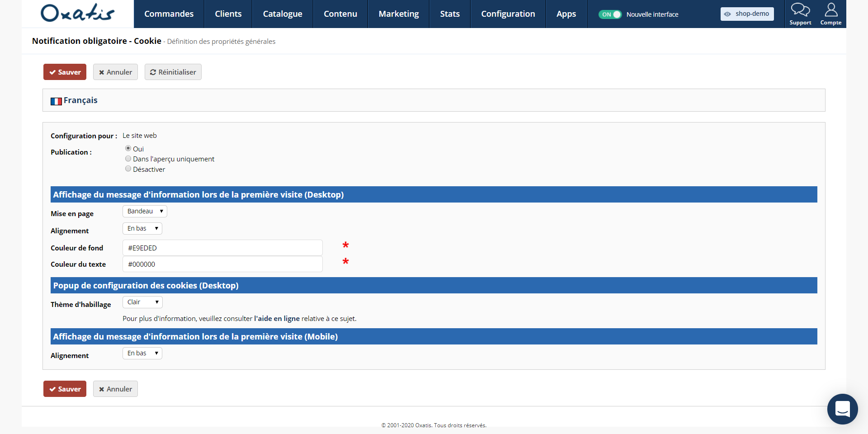
Task: Open the Catalogue menu
Action: click(x=283, y=14)
